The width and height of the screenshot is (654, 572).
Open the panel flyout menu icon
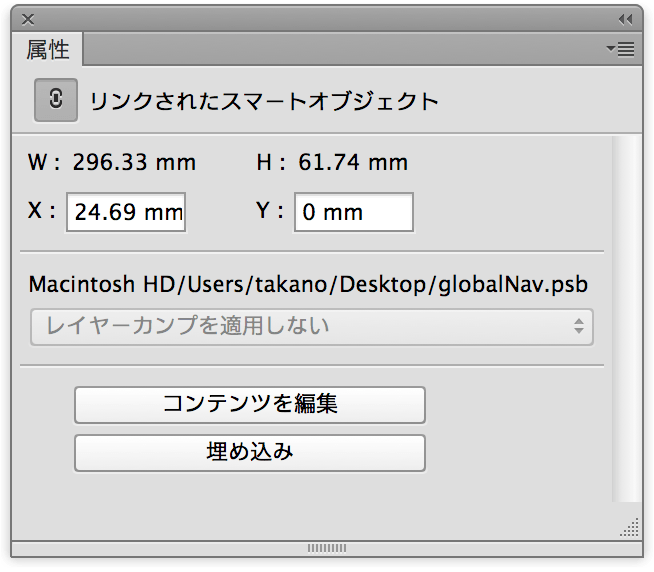click(x=621, y=49)
